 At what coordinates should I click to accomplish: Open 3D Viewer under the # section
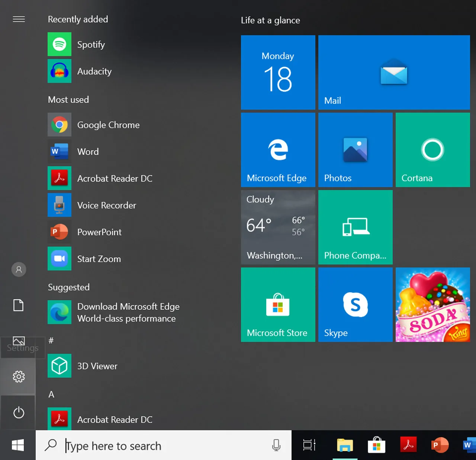click(97, 366)
